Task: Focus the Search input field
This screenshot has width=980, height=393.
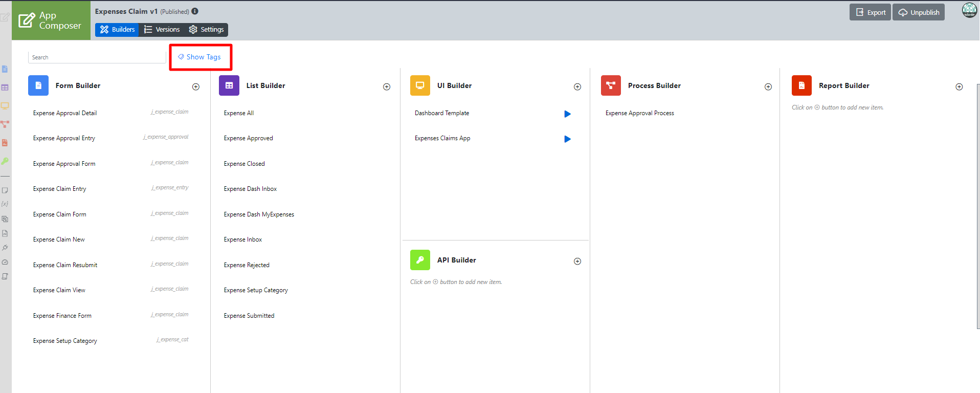Action: [x=97, y=57]
